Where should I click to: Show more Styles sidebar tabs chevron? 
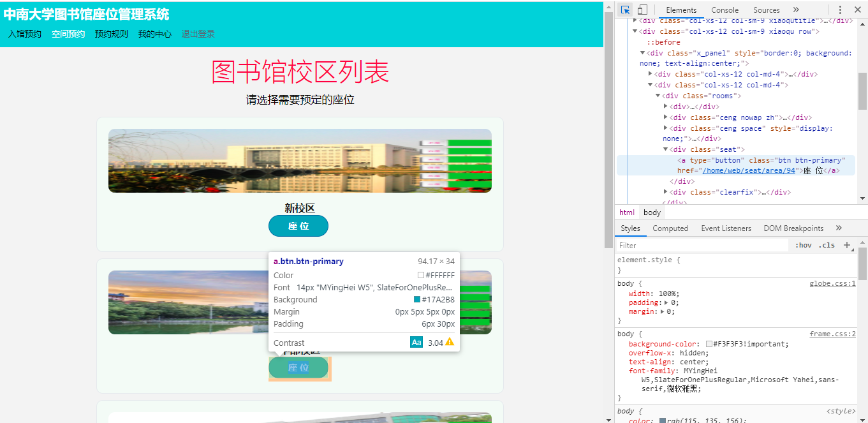tap(839, 228)
